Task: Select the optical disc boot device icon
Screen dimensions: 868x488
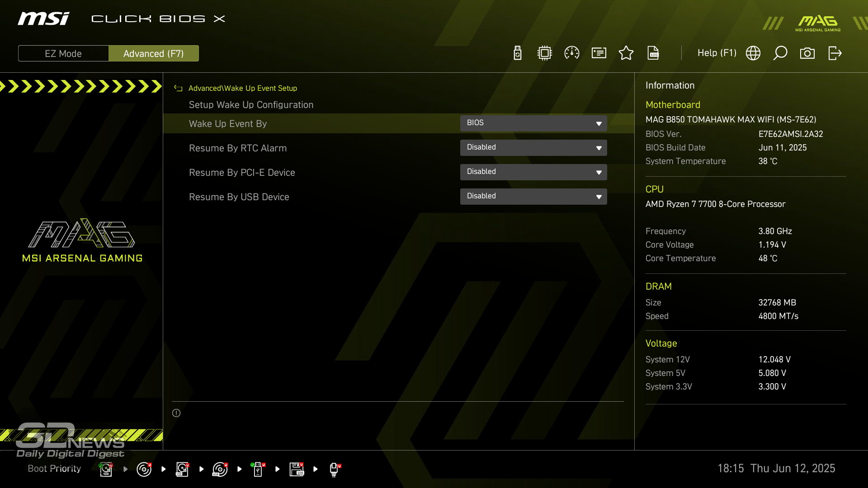Action: (144, 469)
